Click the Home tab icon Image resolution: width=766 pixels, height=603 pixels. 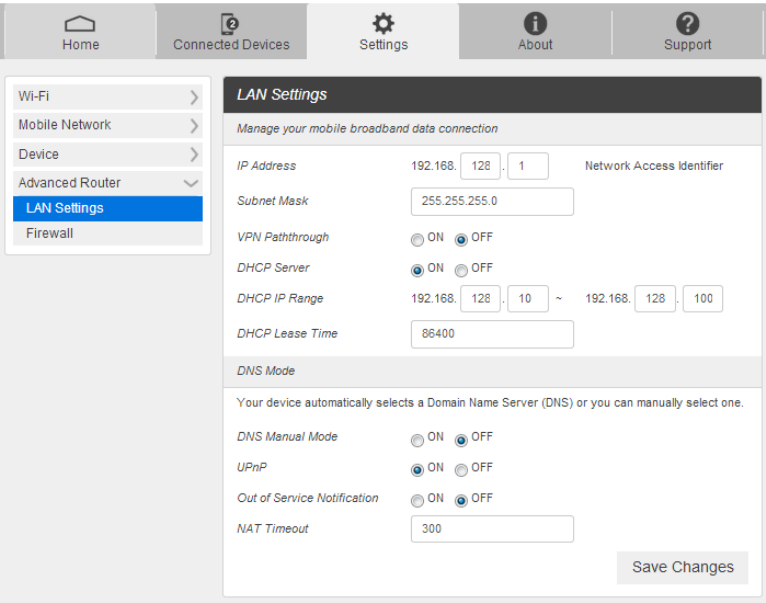(x=80, y=24)
